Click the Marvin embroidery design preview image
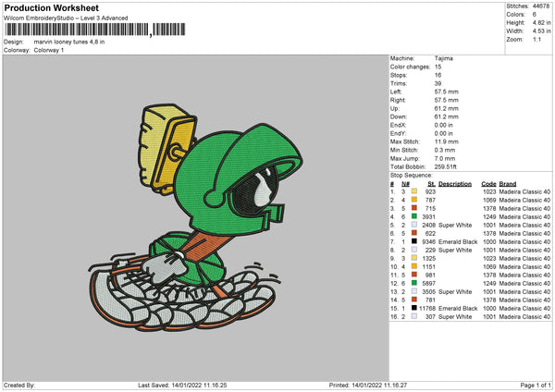Image resolution: width=555 pixels, height=392 pixels. coord(195,217)
